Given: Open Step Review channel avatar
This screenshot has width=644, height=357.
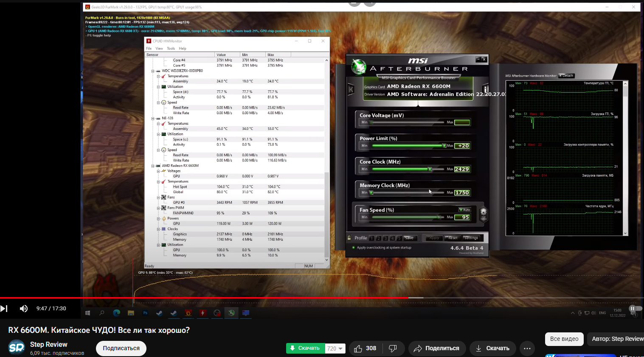Looking at the screenshot, I should pos(17,348).
